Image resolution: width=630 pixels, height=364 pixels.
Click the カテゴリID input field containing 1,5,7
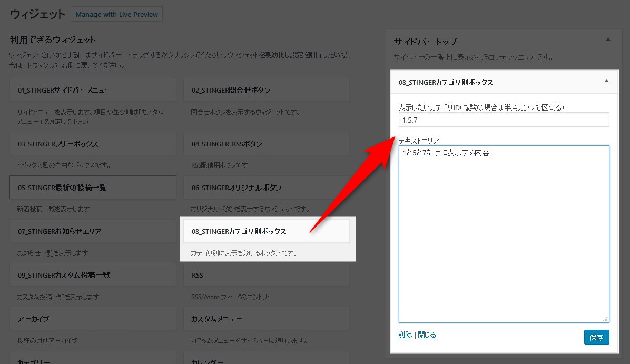click(x=504, y=120)
